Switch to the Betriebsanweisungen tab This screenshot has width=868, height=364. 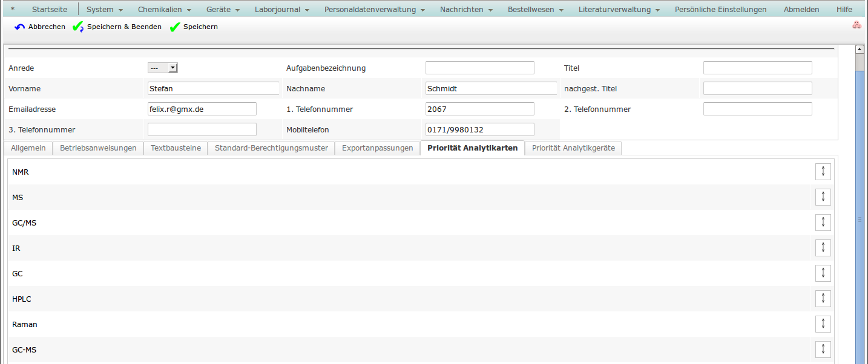[98, 148]
